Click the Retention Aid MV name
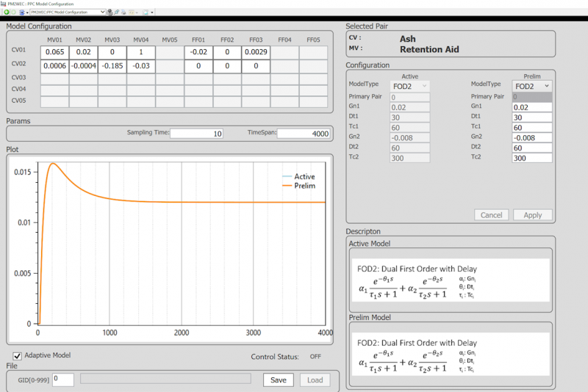588x392 pixels. (x=429, y=49)
